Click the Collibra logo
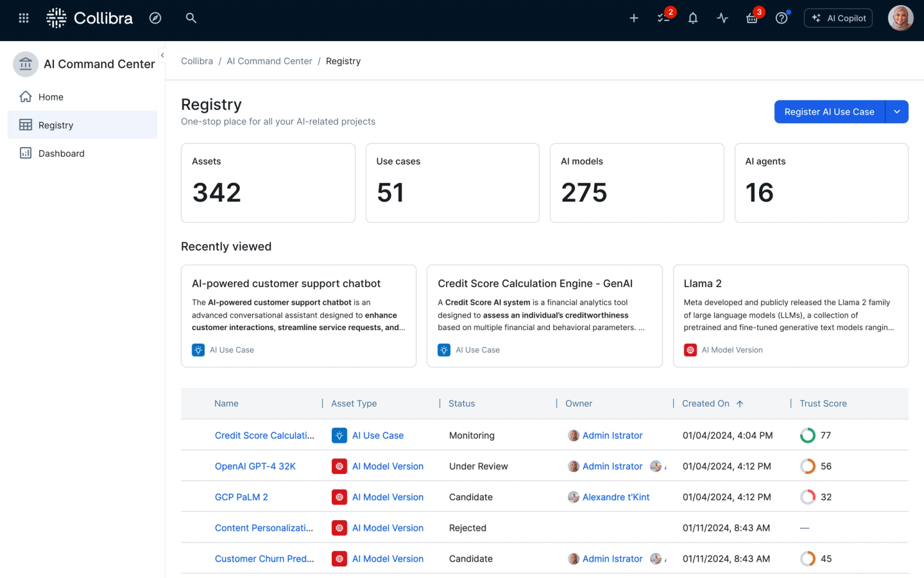 [x=89, y=18]
